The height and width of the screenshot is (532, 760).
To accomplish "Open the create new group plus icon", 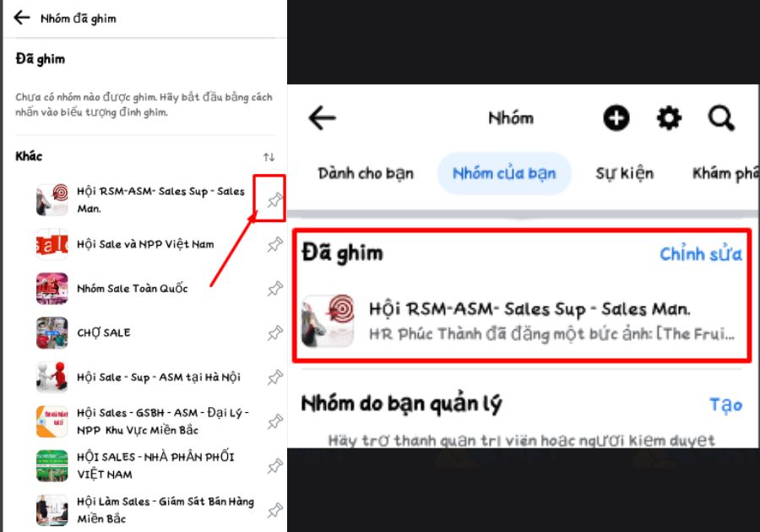I will click(x=616, y=118).
